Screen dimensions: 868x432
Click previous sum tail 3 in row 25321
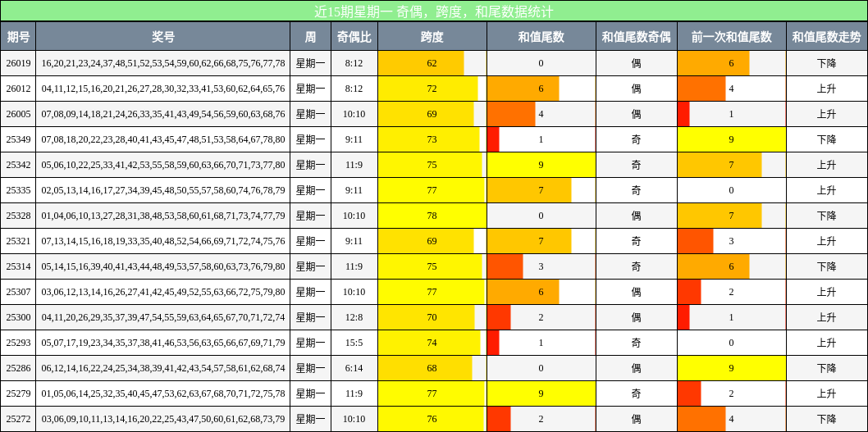point(732,241)
